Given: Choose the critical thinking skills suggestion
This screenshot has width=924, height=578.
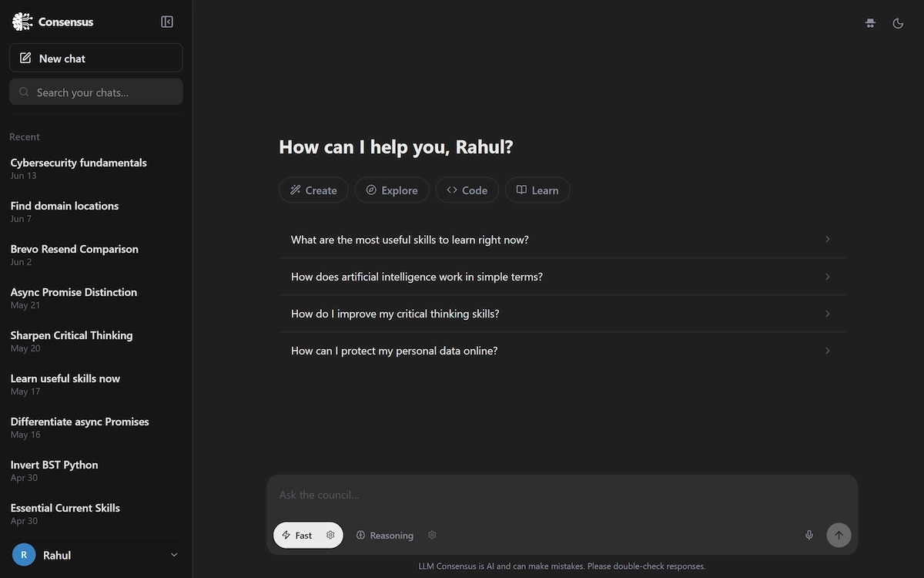Looking at the screenshot, I should click(x=562, y=314).
